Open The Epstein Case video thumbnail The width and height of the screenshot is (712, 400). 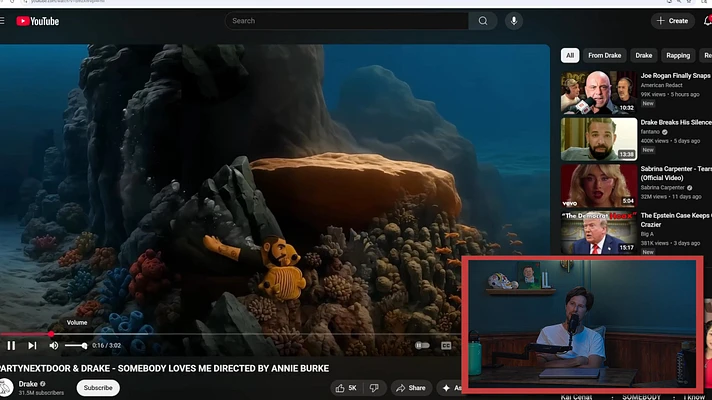coord(599,232)
